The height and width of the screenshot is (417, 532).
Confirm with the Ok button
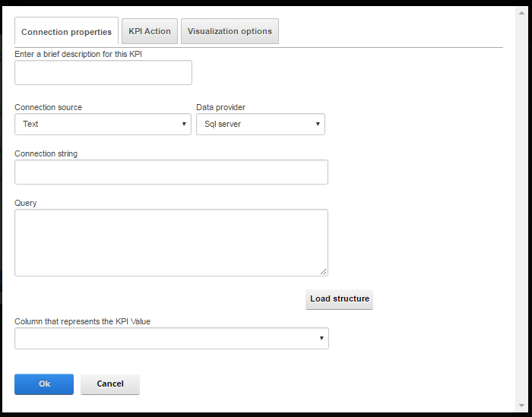click(44, 384)
